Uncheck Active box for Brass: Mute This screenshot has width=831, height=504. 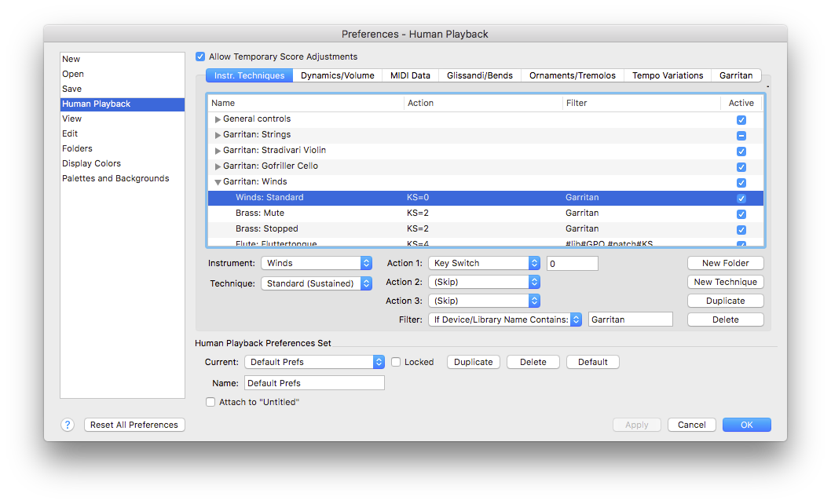coord(741,214)
